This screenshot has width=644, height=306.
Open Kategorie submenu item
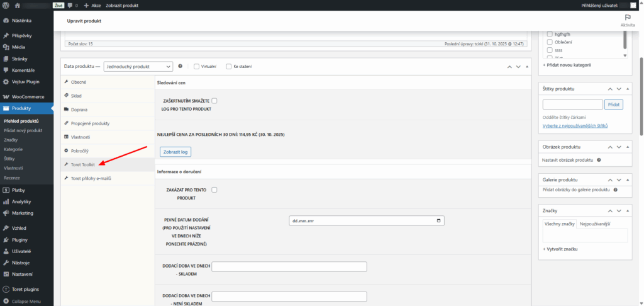(13, 149)
